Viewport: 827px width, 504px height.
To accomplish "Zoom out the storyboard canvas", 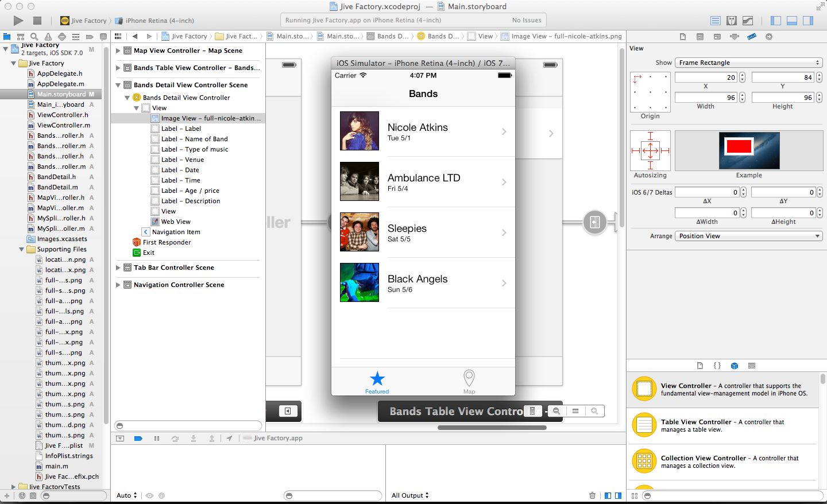I will (x=556, y=411).
